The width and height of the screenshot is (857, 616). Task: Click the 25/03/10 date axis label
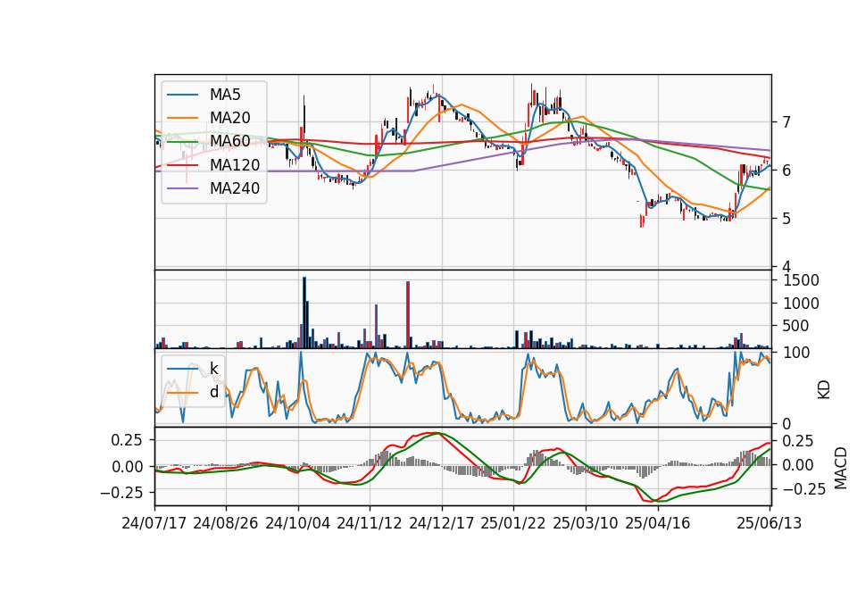pos(586,523)
